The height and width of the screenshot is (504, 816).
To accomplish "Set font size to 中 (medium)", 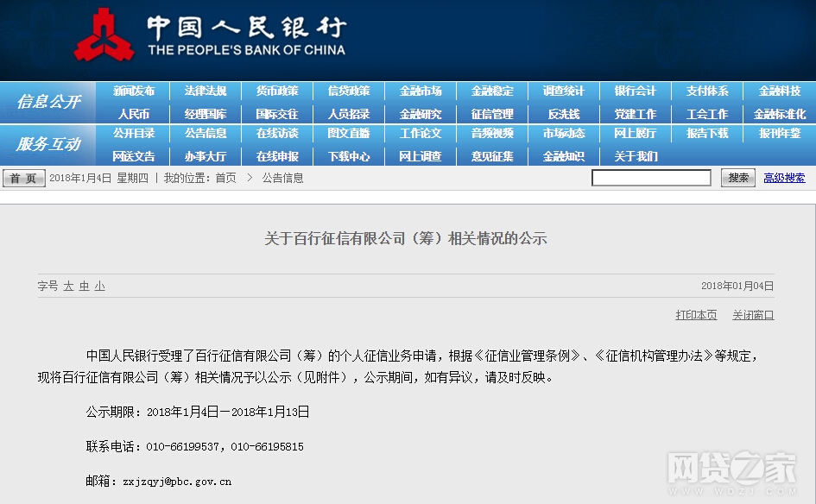I will pos(84,286).
